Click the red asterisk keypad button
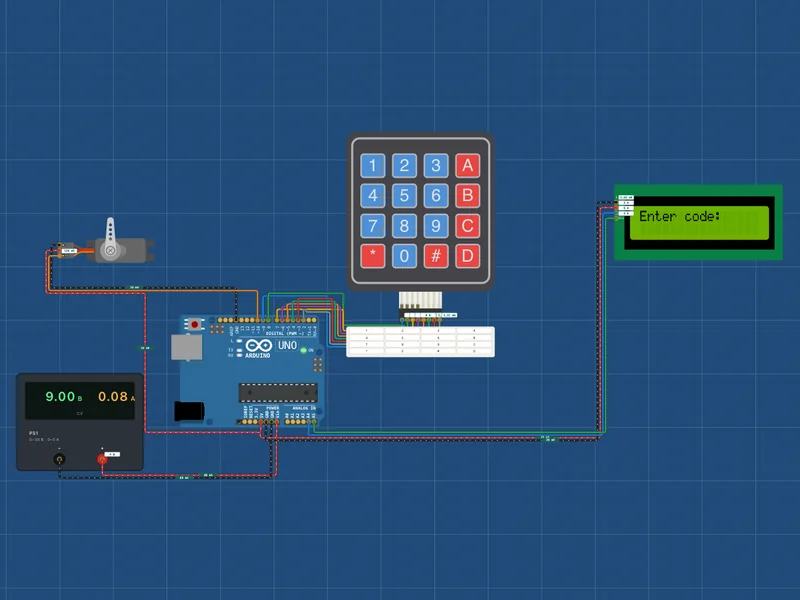800x600 pixels. point(372,256)
